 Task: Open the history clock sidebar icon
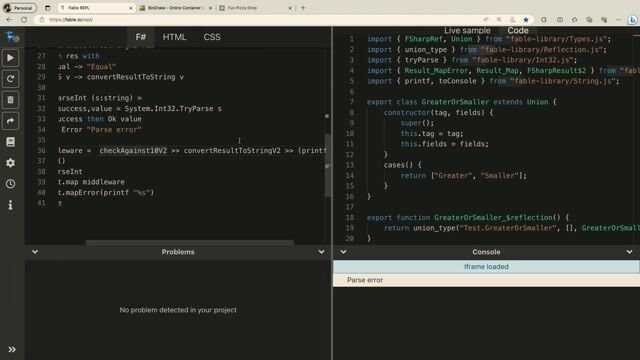(11, 184)
